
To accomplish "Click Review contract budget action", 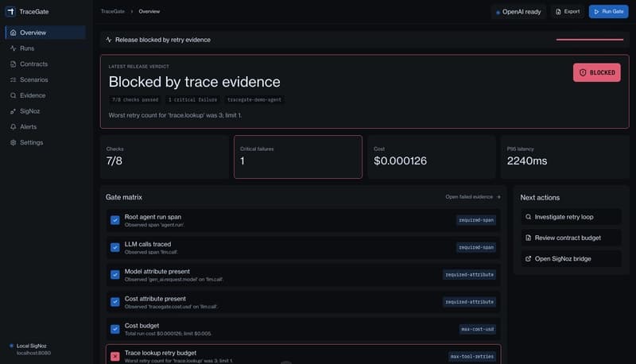I will pyautogui.click(x=571, y=238).
